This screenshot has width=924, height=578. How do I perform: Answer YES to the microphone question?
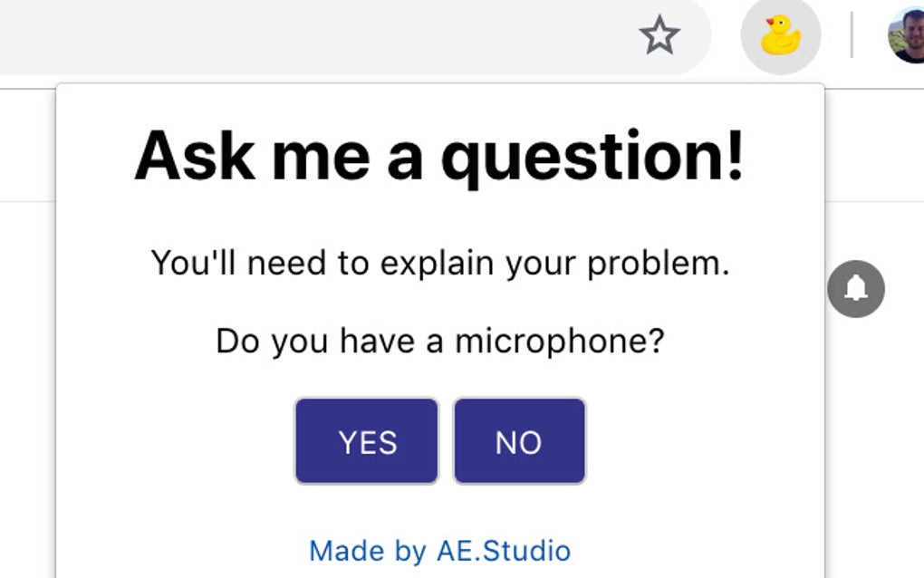[367, 441]
